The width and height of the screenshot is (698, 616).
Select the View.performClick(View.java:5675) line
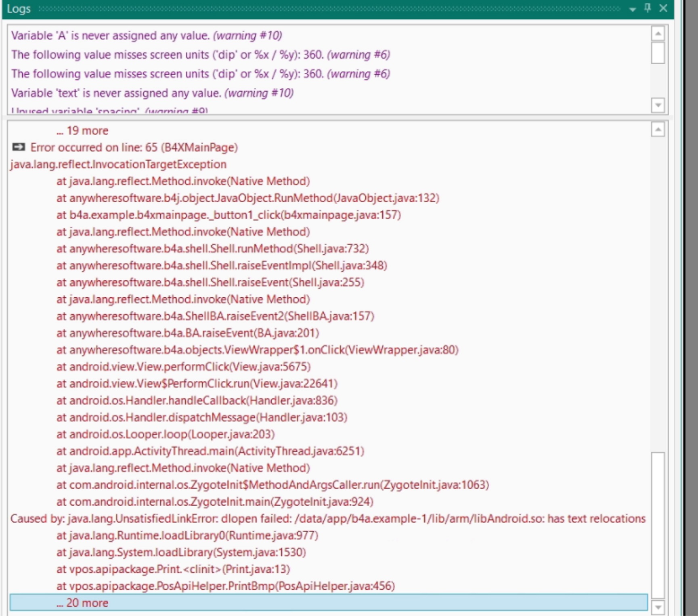(x=183, y=367)
